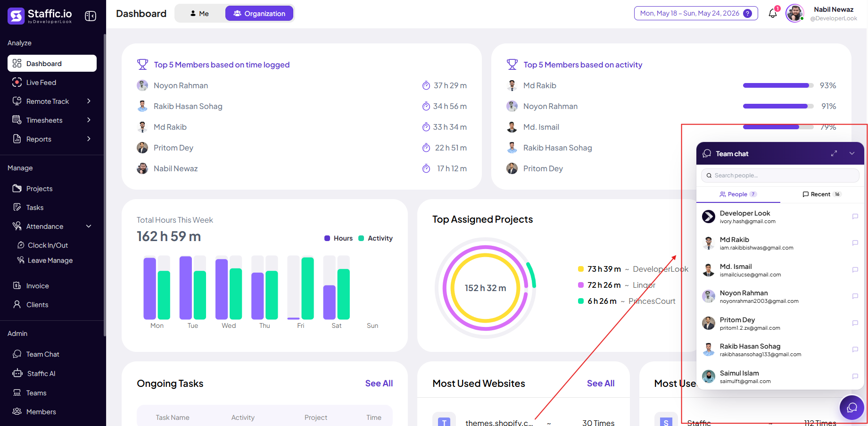Expand Team chat to full screen
Viewport: 868px width, 426px height.
click(x=834, y=153)
